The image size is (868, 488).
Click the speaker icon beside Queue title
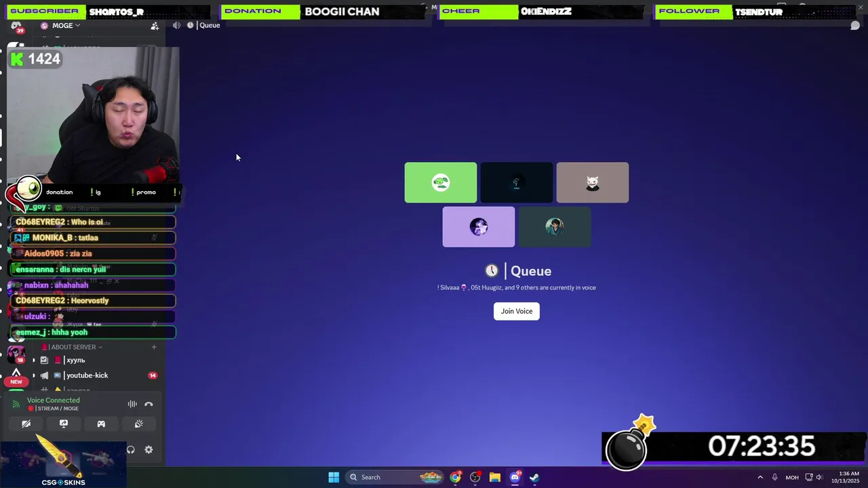click(176, 25)
